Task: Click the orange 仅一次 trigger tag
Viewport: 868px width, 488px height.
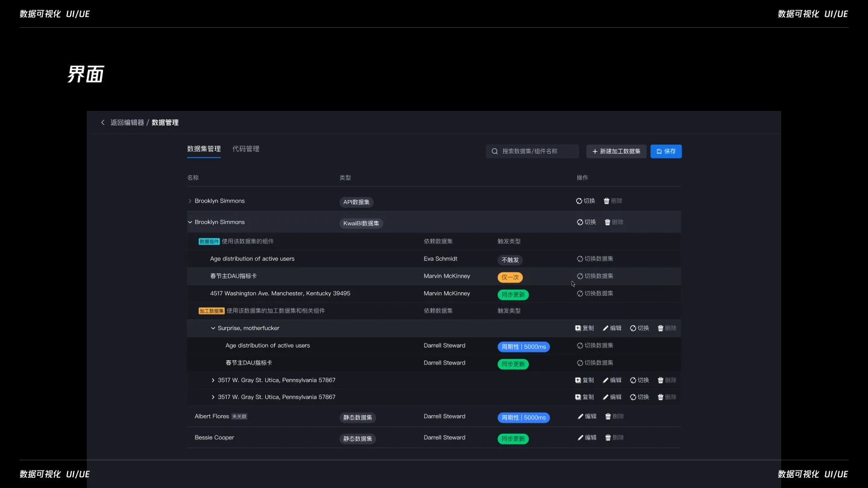Action: [510, 278]
